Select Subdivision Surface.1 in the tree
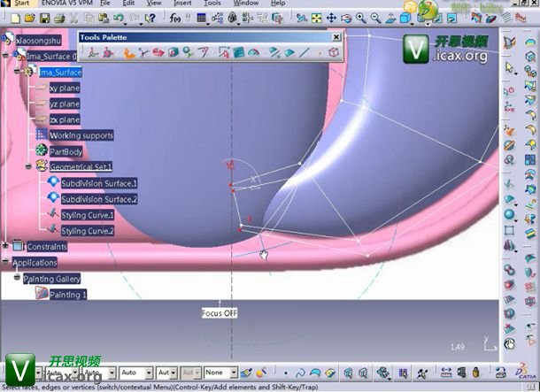Screen dimensions: 540x392 (x=99, y=183)
